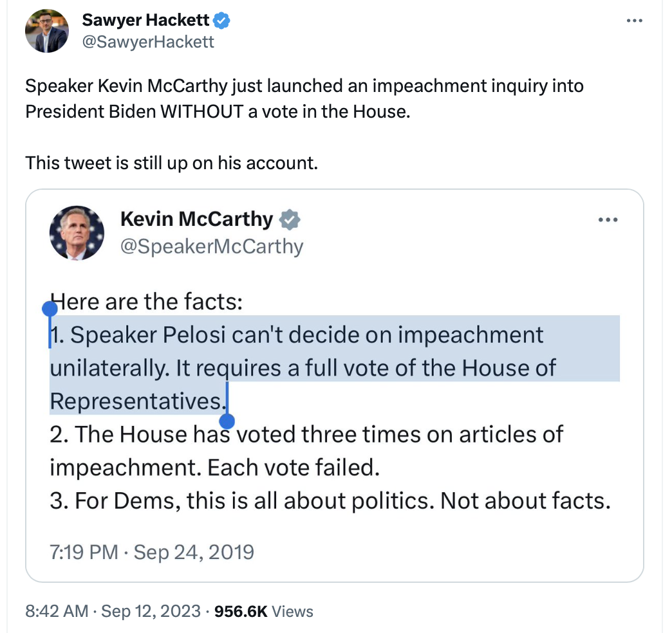The image size is (672, 633).
Task: Open the top-right tweet options ellipsis
Action: [x=634, y=21]
